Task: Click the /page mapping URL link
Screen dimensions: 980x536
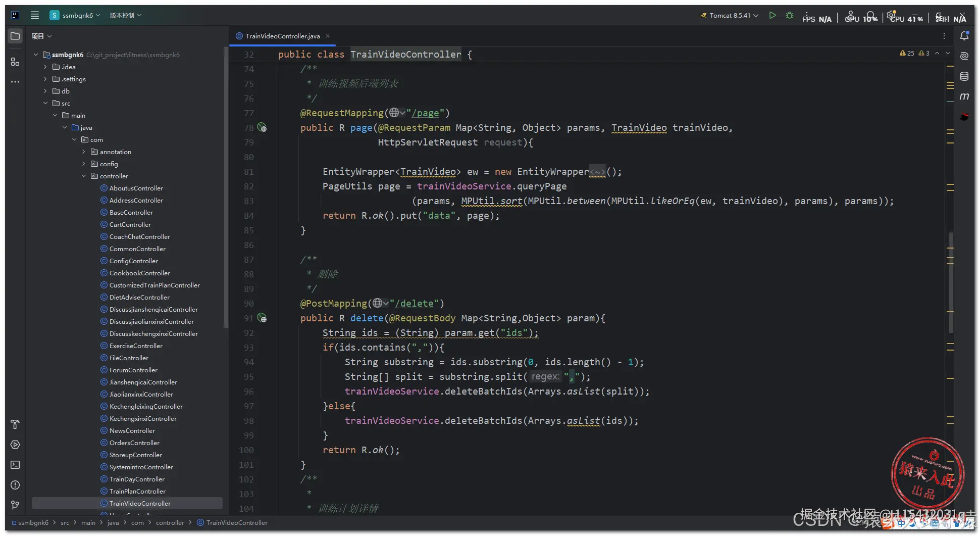Action: point(425,113)
